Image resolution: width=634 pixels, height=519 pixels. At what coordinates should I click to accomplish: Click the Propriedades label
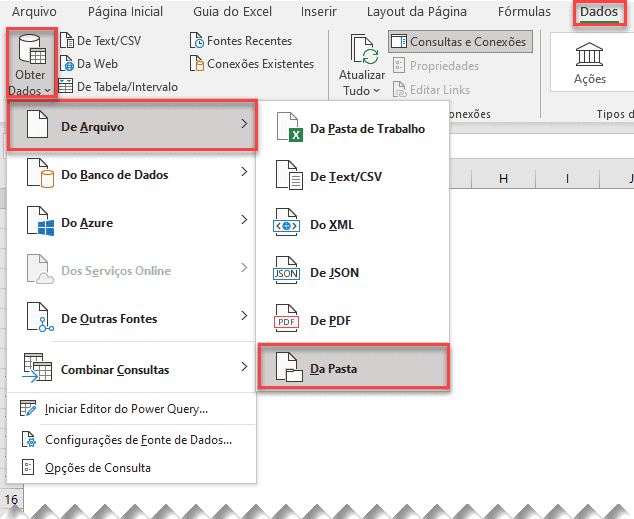click(x=444, y=65)
